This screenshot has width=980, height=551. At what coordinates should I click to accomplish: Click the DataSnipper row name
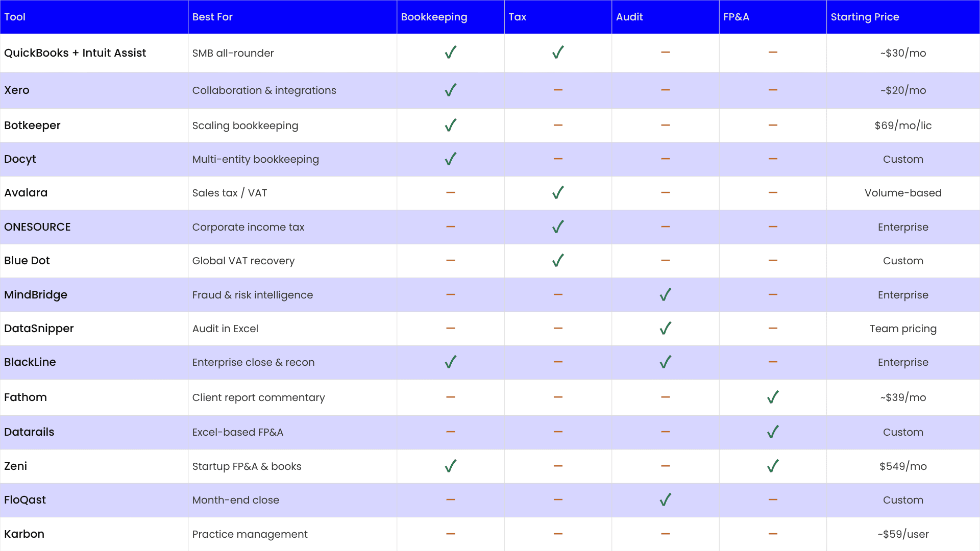pyautogui.click(x=39, y=329)
